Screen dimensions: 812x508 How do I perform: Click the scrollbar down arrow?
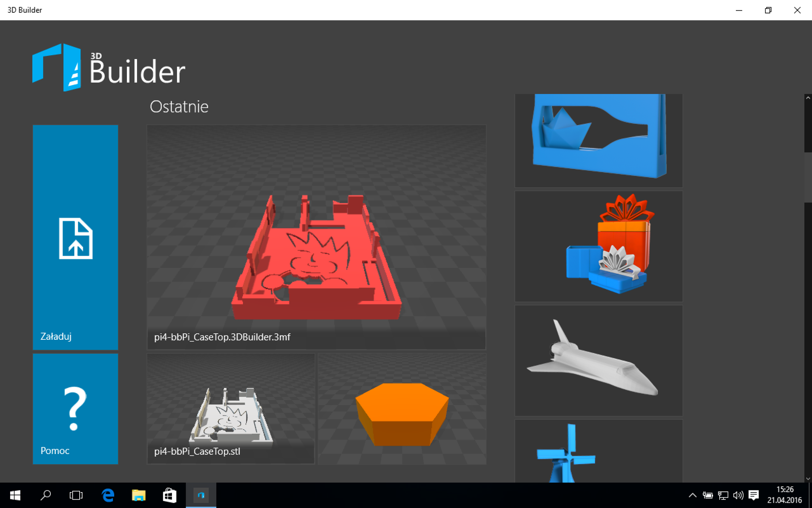(808, 478)
